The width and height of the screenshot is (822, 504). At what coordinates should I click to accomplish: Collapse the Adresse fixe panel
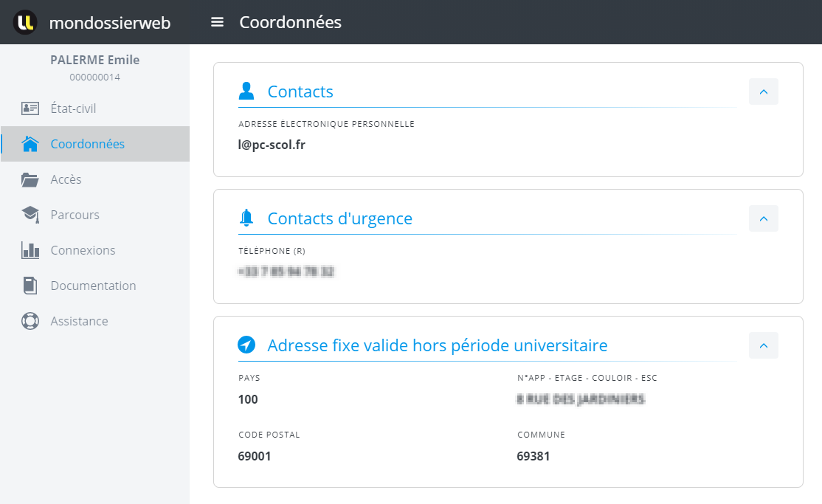(763, 345)
